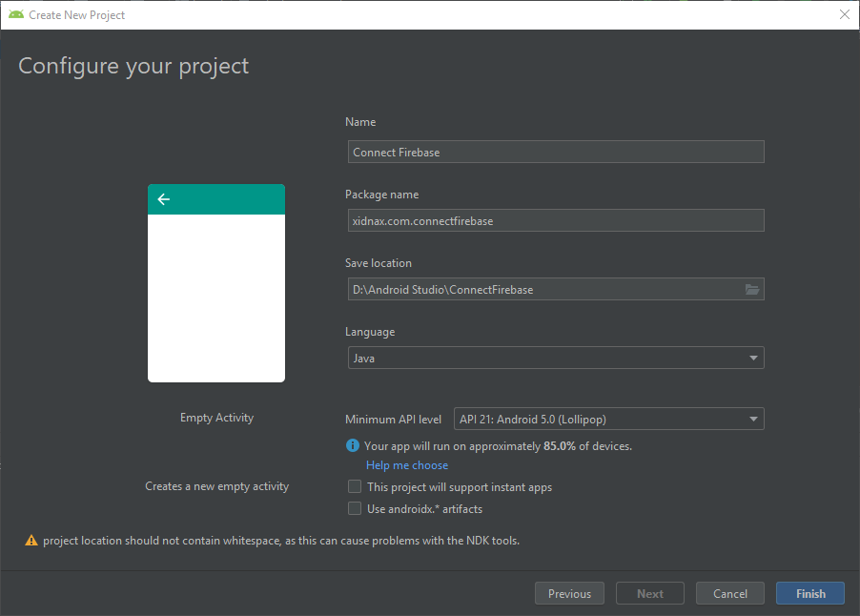860x616 pixels.
Task: Enable instant apps support checkbox
Action: coord(355,486)
